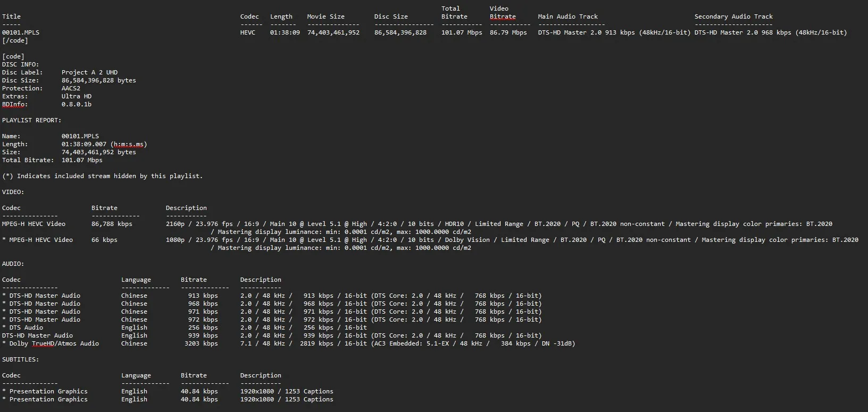868x412 pixels.
Task: Click the HEVC codec value in summary row
Action: (247, 32)
